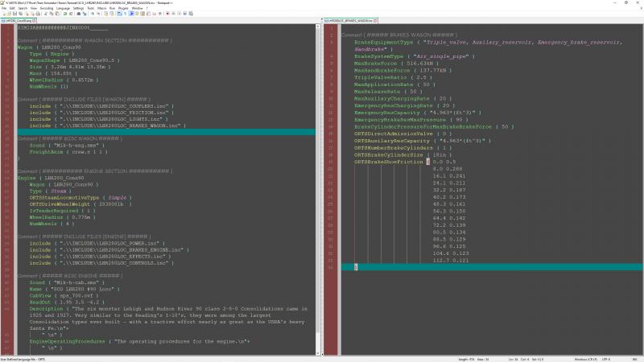644x362 pixels.
Task: Click the UTF-8 encoding status entry
Action: click(606, 359)
